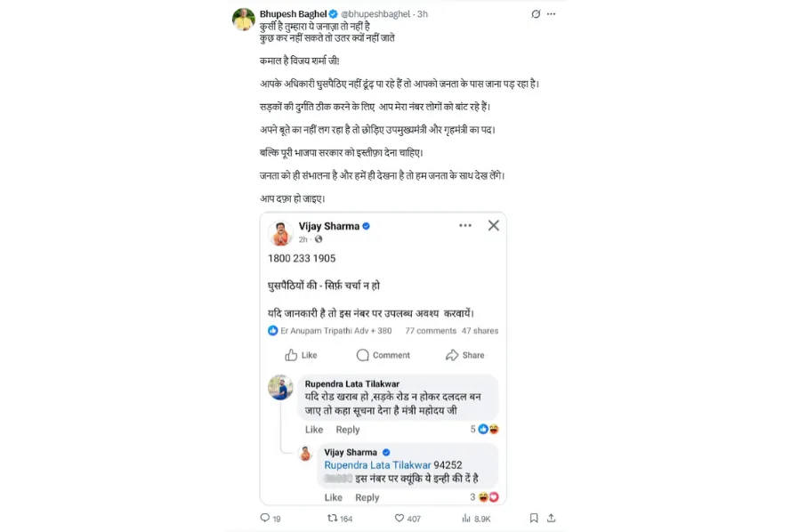Click the Share arrow on Facebook post
Viewport: 791px width, 532px height.
[x=465, y=355]
